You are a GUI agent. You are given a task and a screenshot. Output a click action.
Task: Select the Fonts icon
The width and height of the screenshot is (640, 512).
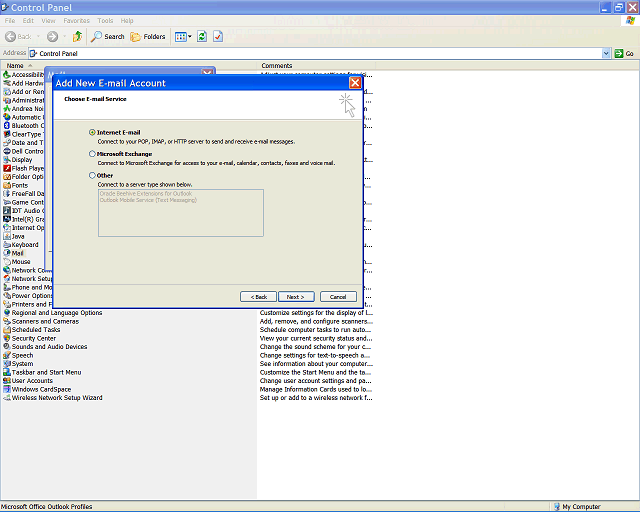coord(7,185)
